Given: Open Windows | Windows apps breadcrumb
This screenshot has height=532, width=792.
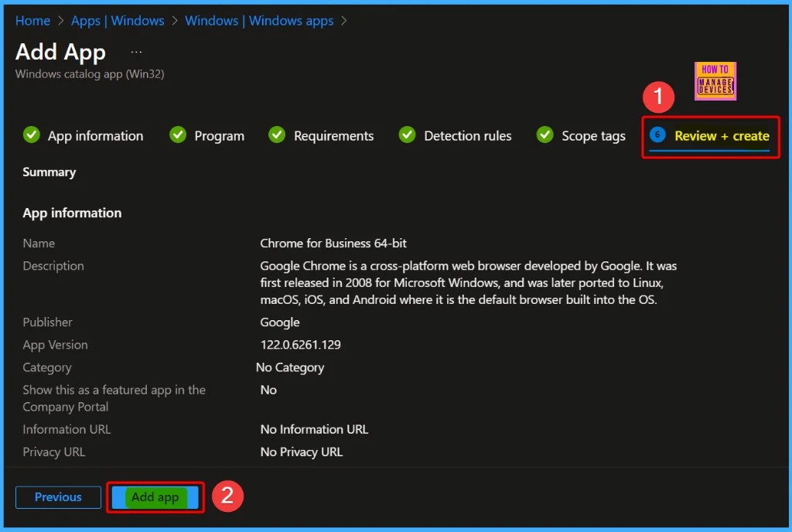Looking at the screenshot, I should pos(259,21).
